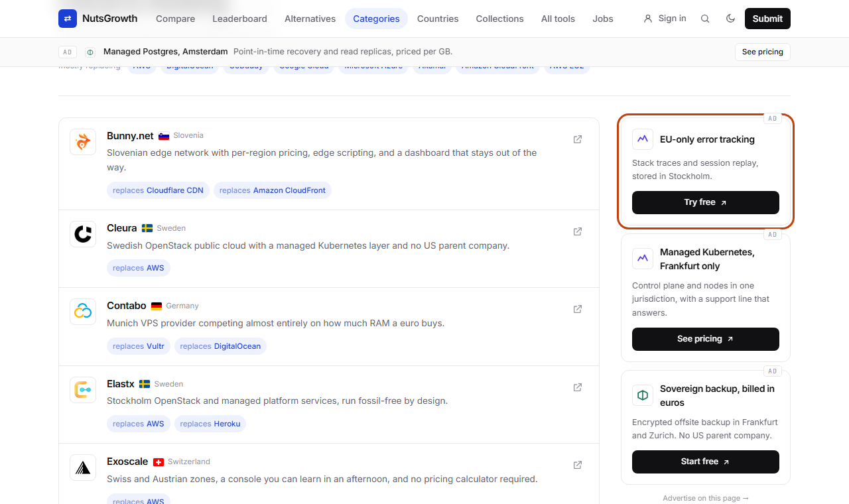The width and height of the screenshot is (849, 504).
Task: Open the search icon in header
Action: click(705, 19)
